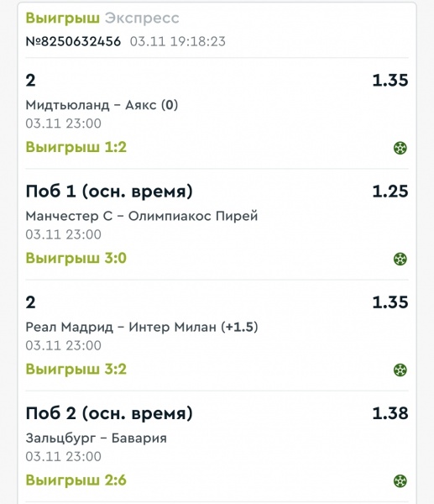Screen dimensions: 434x504
Task: Select bet number №8250632456
Action: click(73, 41)
